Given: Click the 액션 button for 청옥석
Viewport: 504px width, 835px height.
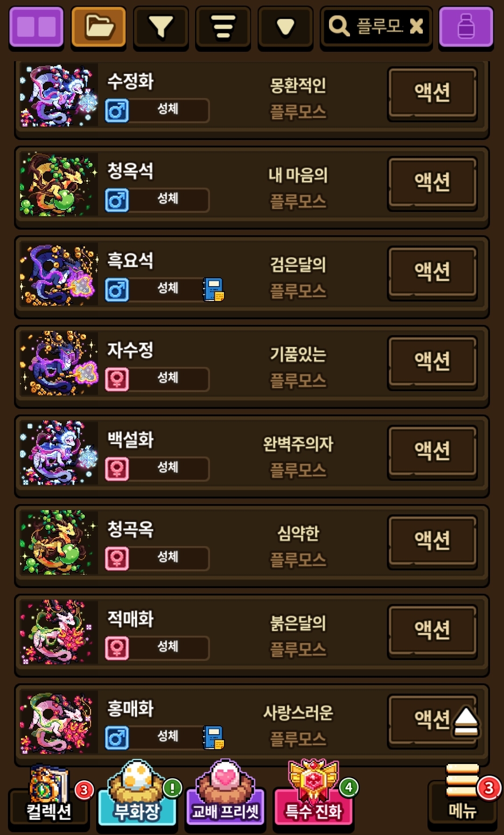Looking at the screenshot, I should (x=433, y=182).
